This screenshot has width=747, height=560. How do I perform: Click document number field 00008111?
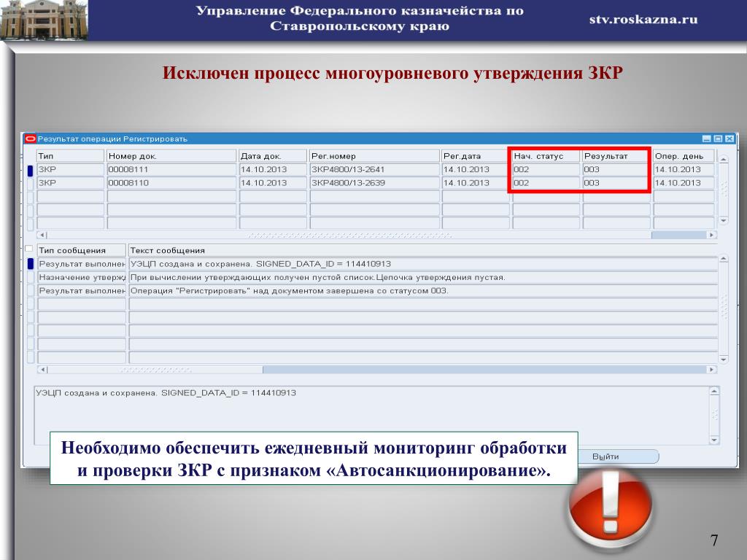click(171, 169)
